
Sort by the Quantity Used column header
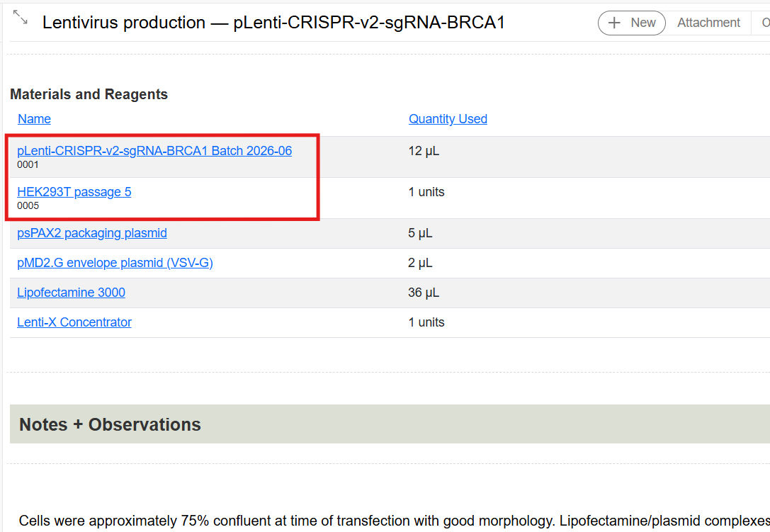(x=448, y=119)
